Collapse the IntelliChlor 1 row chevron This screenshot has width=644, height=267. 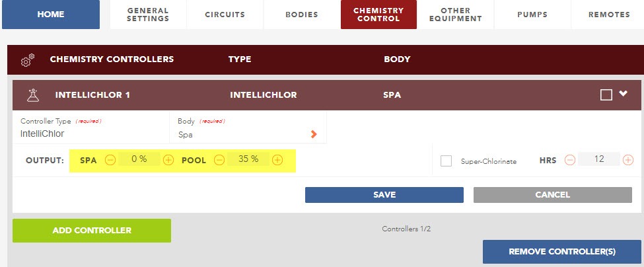(x=624, y=94)
